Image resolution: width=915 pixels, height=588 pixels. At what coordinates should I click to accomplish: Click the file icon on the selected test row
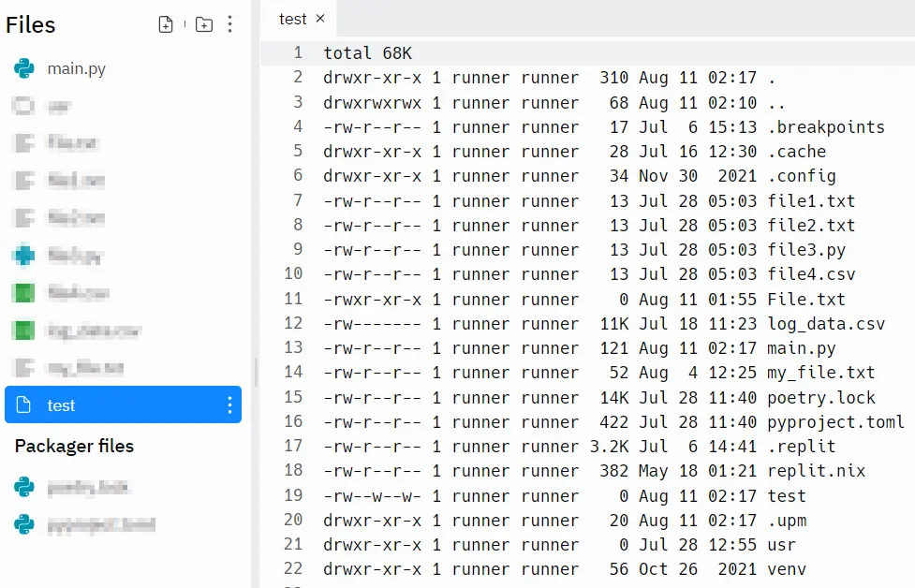pos(23,404)
